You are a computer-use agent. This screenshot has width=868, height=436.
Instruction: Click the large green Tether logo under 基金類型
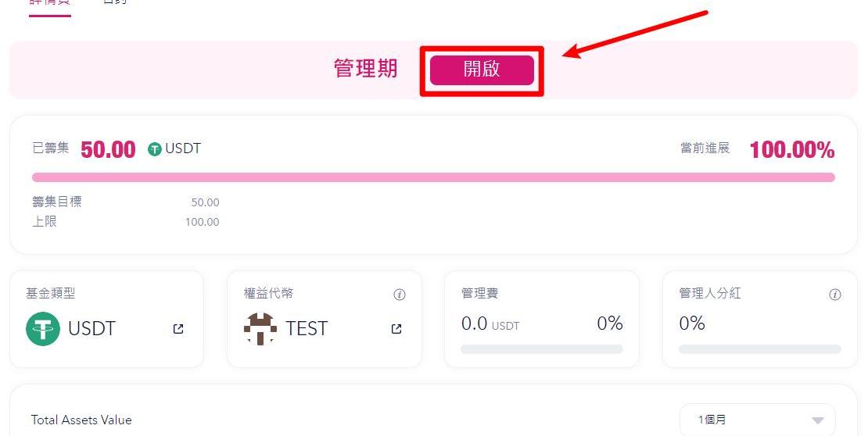coord(43,329)
